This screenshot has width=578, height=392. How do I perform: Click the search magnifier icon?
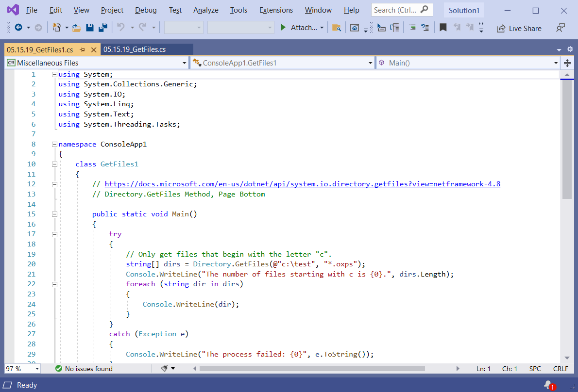coord(425,10)
